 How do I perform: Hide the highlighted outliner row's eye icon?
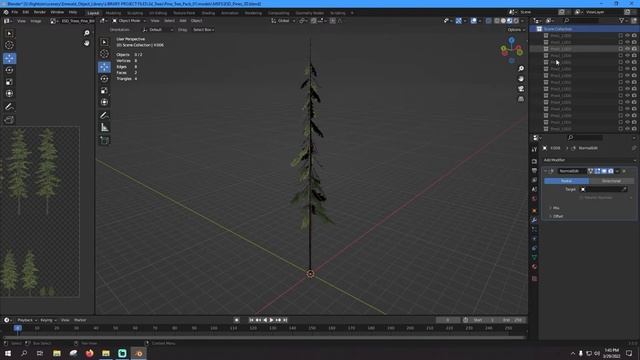pyautogui.click(x=627, y=49)
